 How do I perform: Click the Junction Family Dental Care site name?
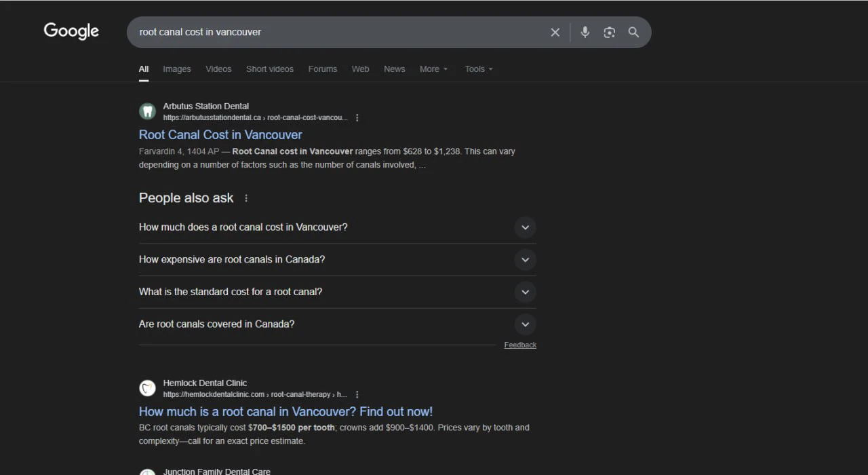(x=217, y=472)
